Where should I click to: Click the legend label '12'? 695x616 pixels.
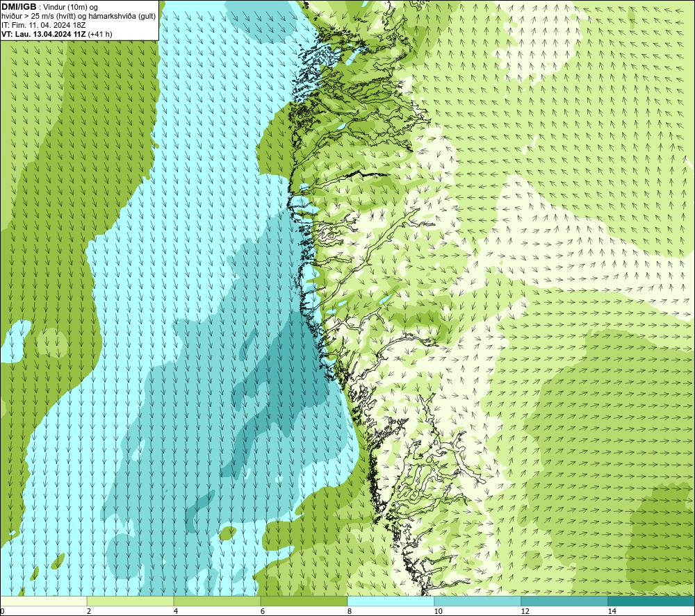525,611
